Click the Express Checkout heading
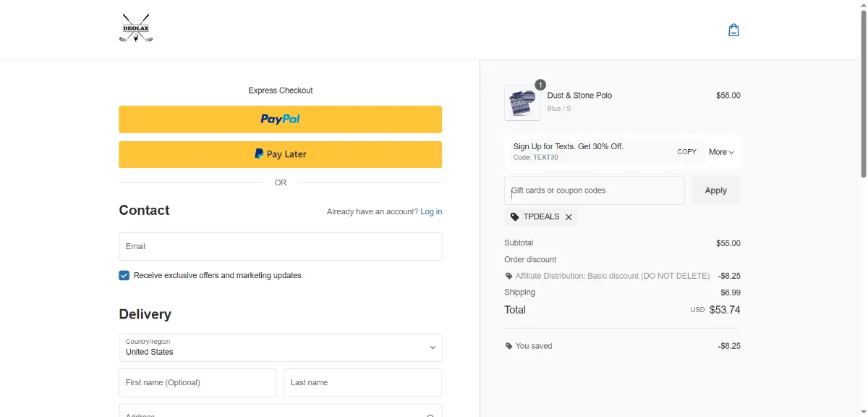 point(281,90)
